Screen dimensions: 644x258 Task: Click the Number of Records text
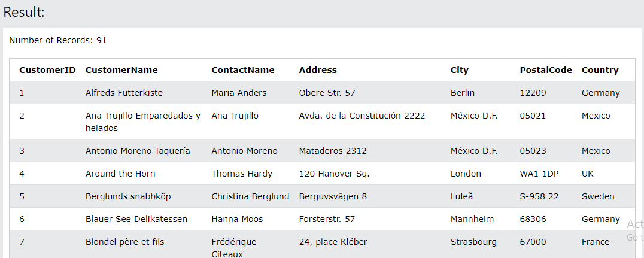58,41
